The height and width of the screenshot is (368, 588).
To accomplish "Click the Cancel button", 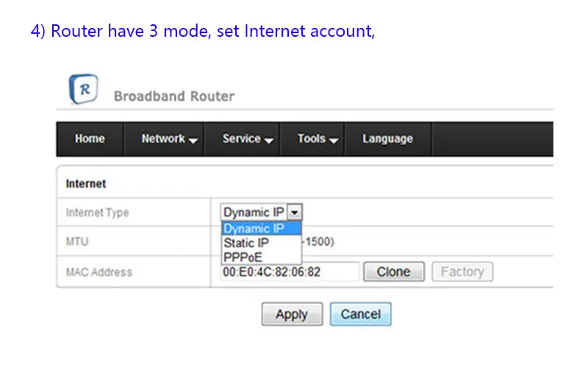I will click(361, 314).
